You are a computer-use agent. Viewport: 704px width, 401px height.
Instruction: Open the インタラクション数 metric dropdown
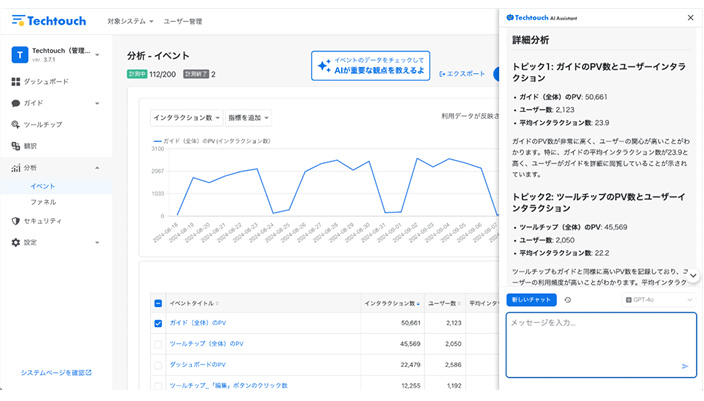tap(186, 118)
